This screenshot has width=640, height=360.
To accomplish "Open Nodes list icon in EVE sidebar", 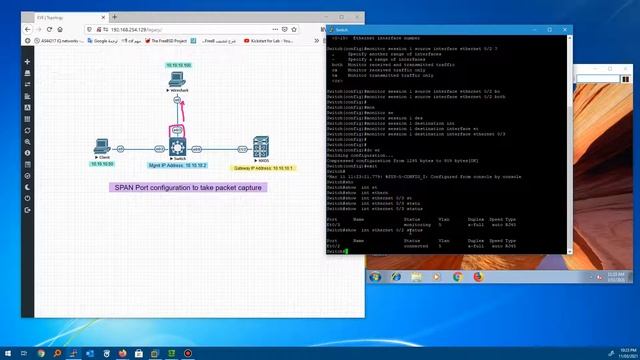I will [27, 73].
